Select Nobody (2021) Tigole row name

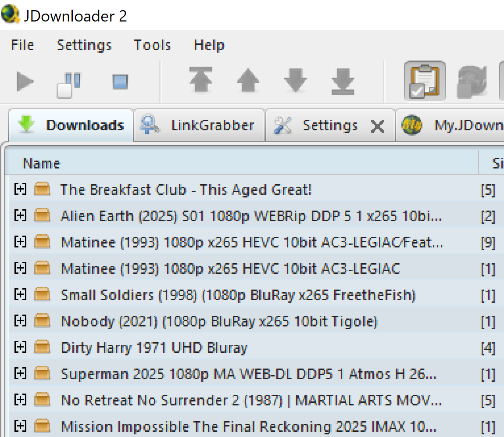click(219, 322)
